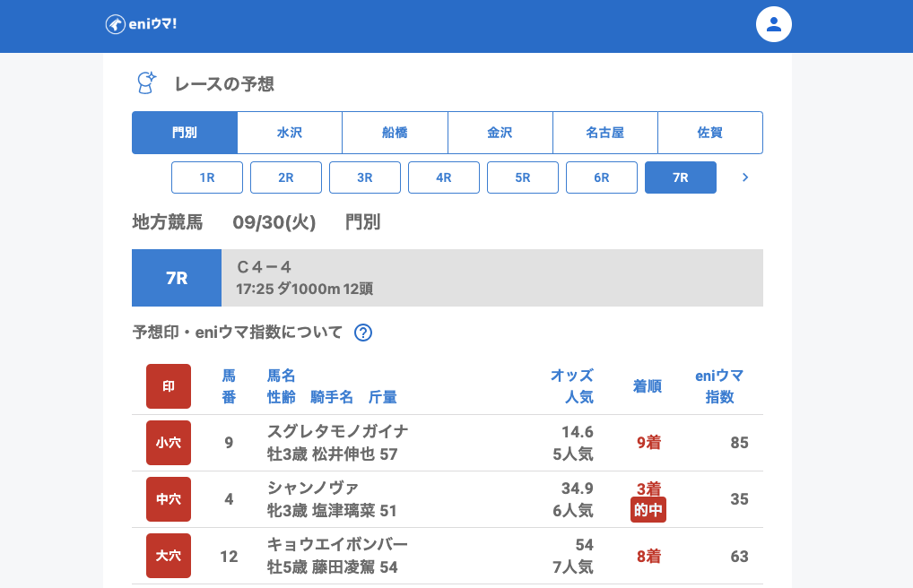This screenshot has width=913, height=588.
Task: Select race 1R button
Action: 207,177
